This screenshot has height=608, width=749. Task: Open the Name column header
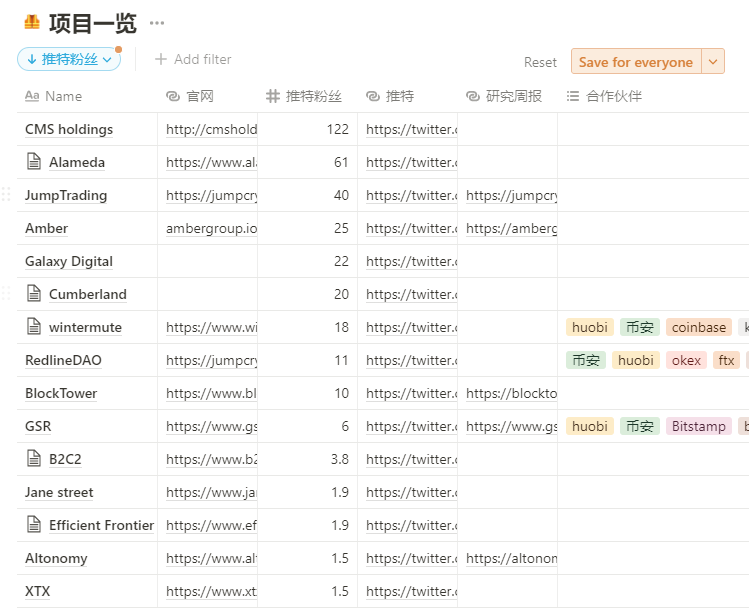coord(54,96)
